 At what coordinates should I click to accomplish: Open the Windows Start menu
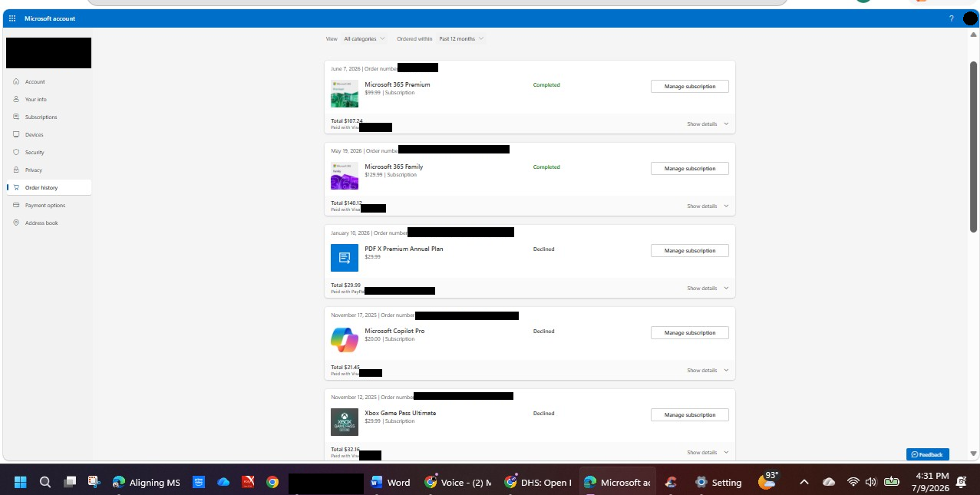pos(21,482)
